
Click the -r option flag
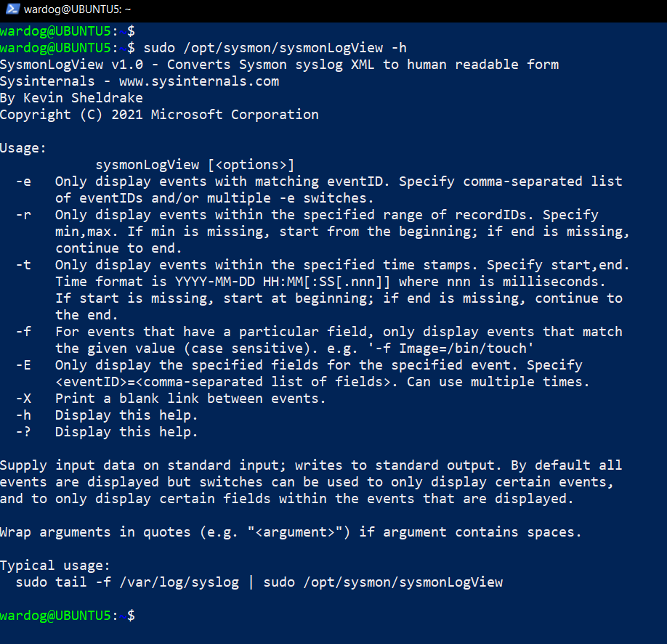tap(23, 215)
